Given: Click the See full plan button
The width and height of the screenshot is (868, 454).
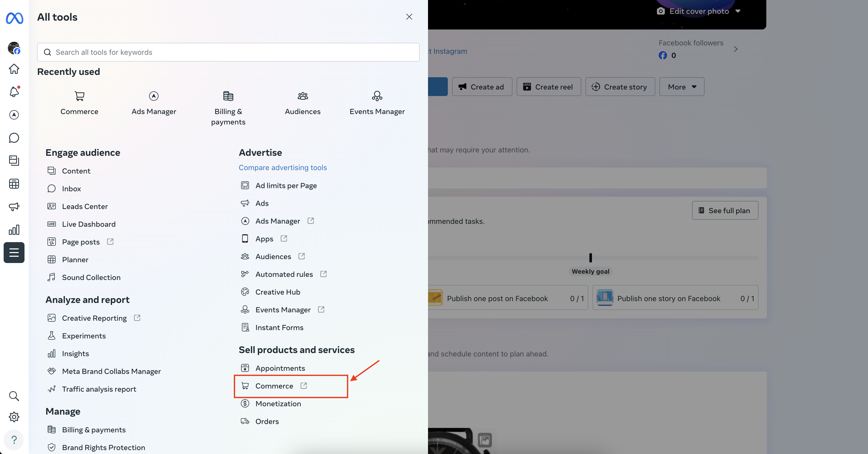Looking at the screenshot, I should click(725, 211).
